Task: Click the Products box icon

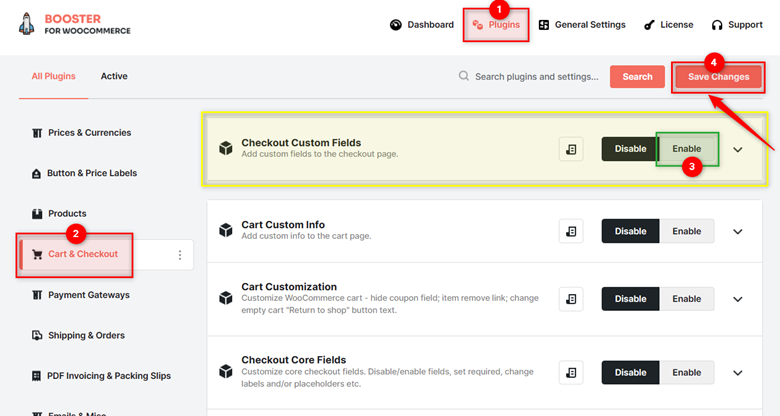Action: [x=37, y=213]
